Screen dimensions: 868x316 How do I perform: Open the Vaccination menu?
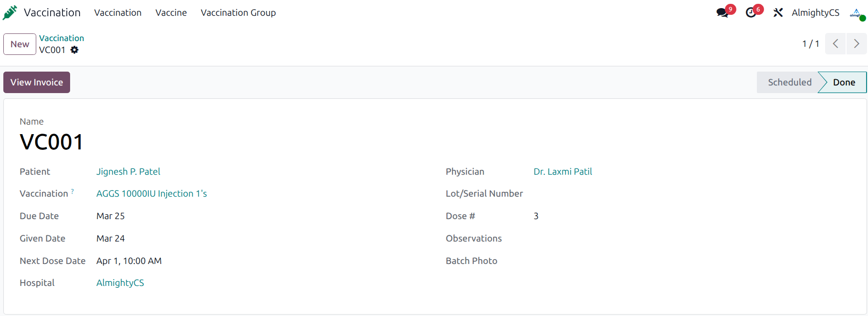tap(118, 13)
